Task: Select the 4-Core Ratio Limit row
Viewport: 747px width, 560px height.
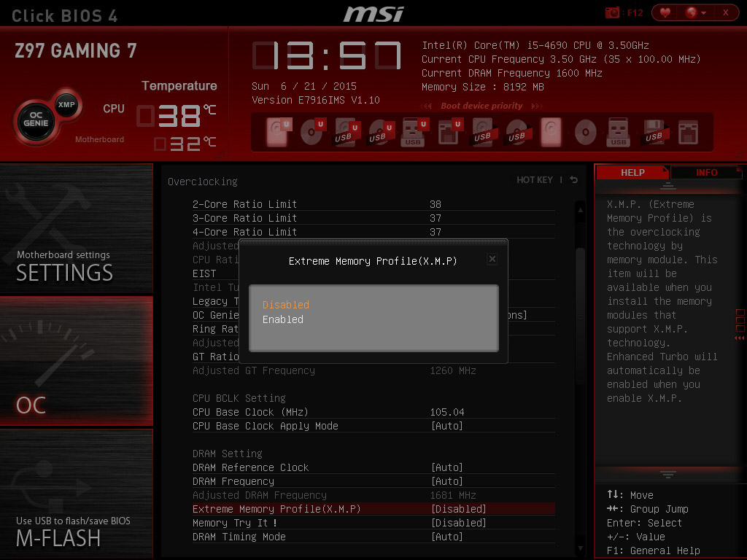Action: pyautogui.click(x=373, y=232)
